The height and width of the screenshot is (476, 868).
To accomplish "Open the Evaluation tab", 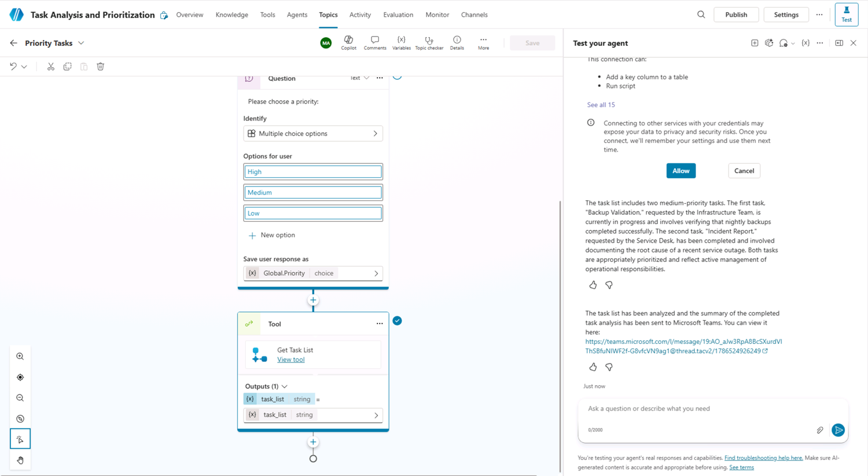I will (398, 14).
